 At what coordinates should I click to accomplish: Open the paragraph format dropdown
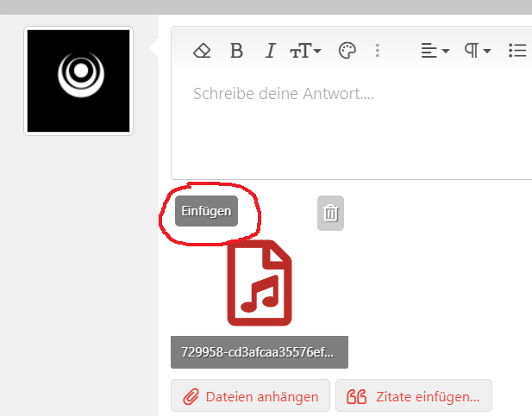click(478, 51)
